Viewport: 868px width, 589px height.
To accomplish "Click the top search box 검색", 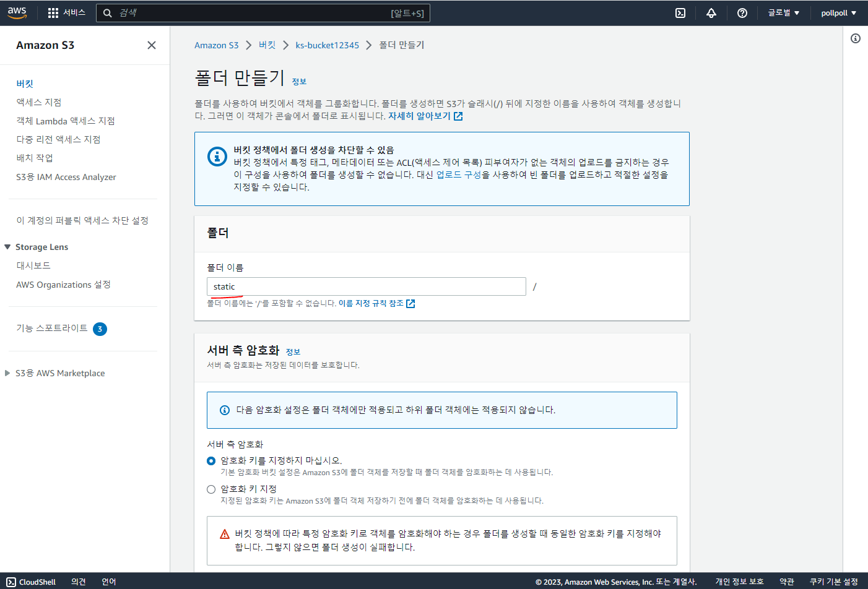I will (263, 13).
